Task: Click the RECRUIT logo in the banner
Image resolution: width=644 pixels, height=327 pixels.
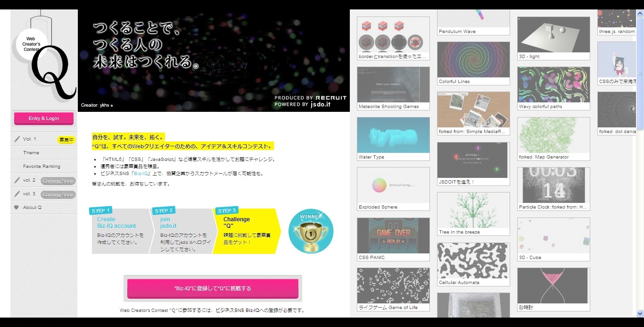Action: click(x=330, y=97)
